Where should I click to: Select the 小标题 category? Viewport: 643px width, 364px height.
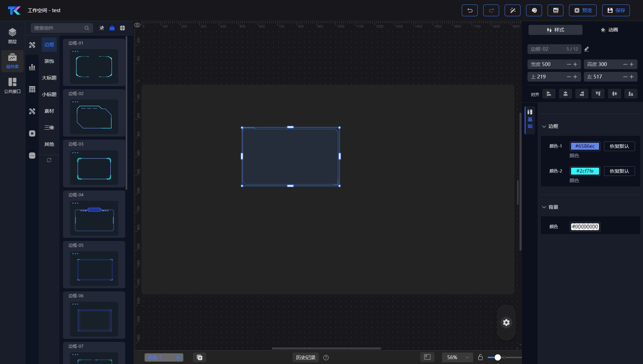click(49, 94)
